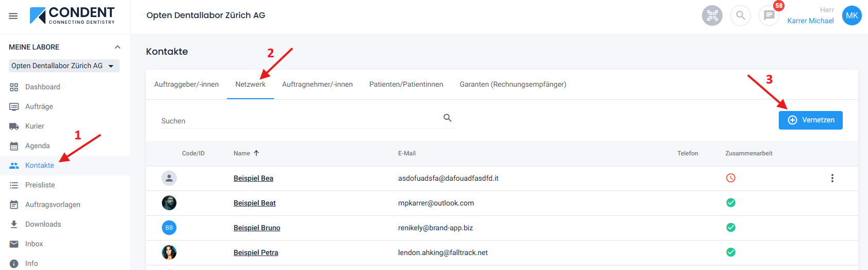Open Beispiel Bea contact link
868x270 pixels.
[x=253, y=178]
